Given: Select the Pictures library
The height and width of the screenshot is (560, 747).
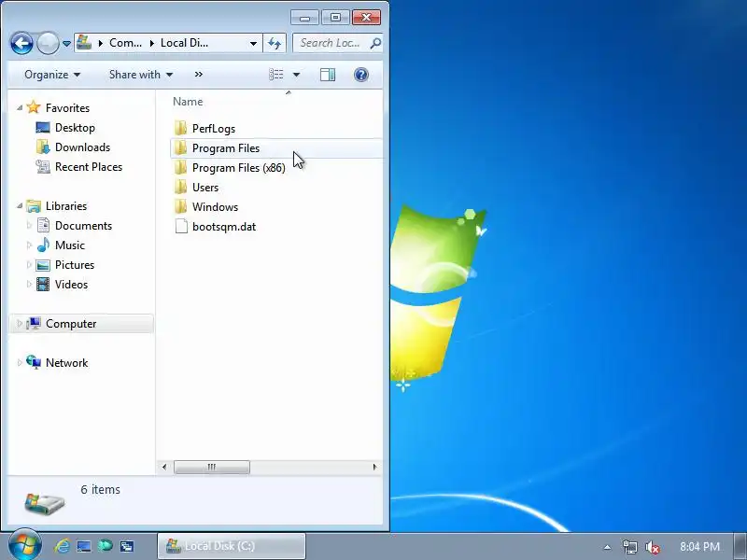Looking at the screenshot, I should (75, 265).
